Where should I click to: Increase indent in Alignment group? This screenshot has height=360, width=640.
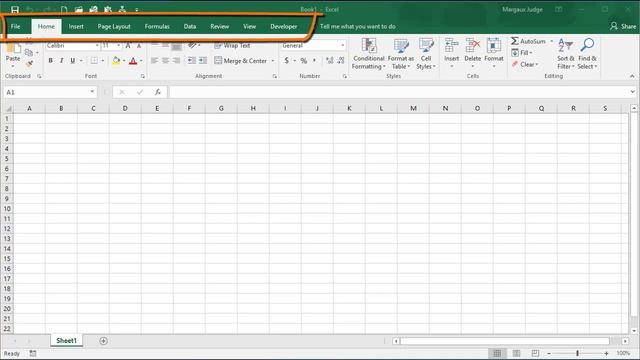coord(202,61)
